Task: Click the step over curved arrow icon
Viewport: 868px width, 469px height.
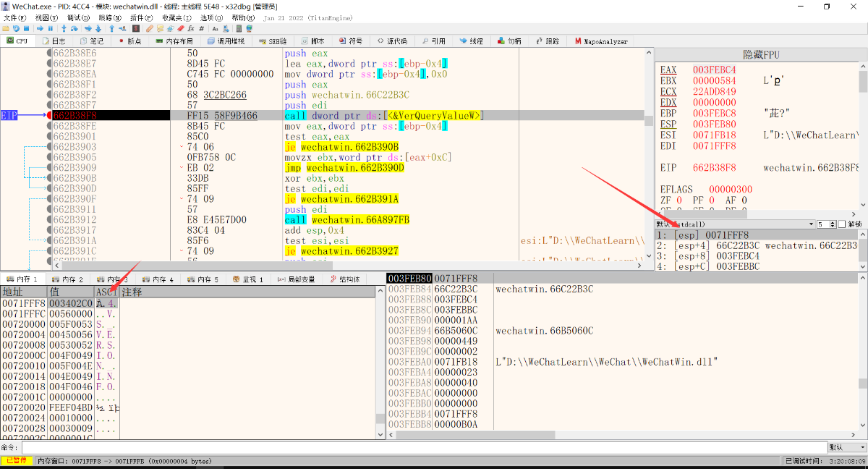Action: [75, 28]
